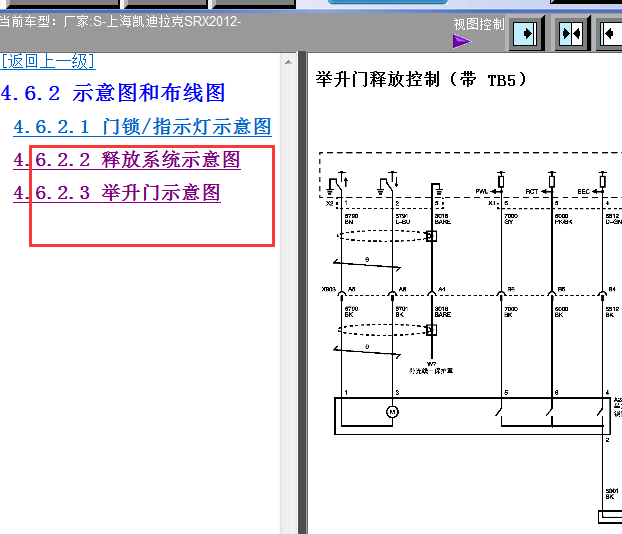Viewport: 622px width, 534px height.
Task: Click the [返回上一级] back link
Action: click(48, 61)
